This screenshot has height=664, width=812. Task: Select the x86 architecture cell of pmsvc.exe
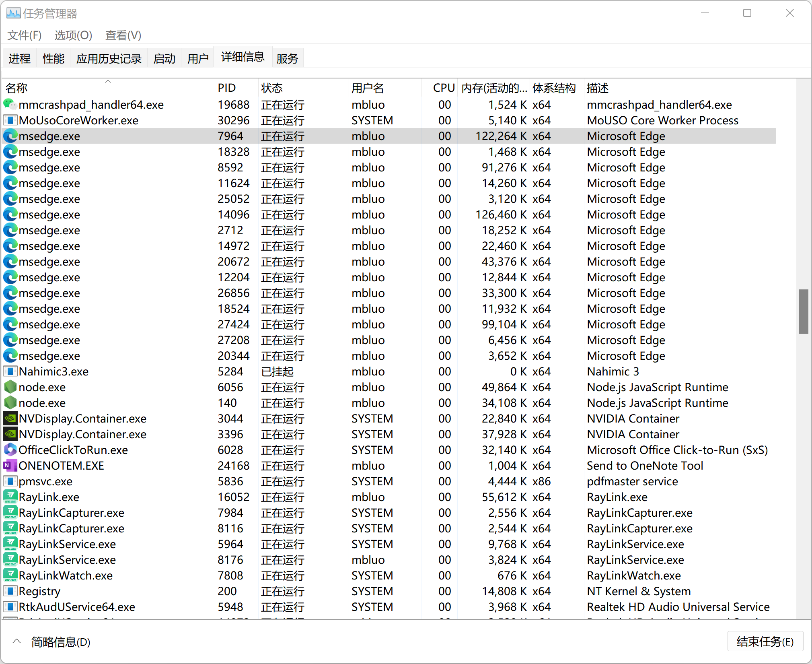tap(541, 481)
